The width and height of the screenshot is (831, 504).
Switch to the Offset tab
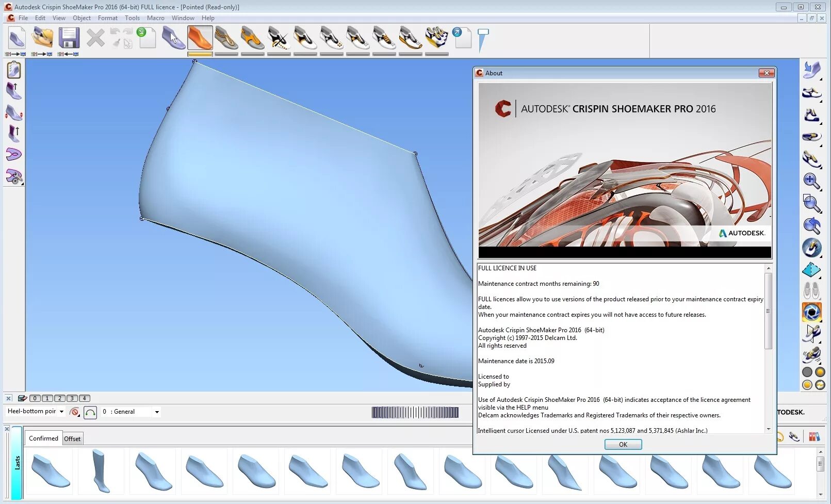pyautogui.click(x=72, y=438)
